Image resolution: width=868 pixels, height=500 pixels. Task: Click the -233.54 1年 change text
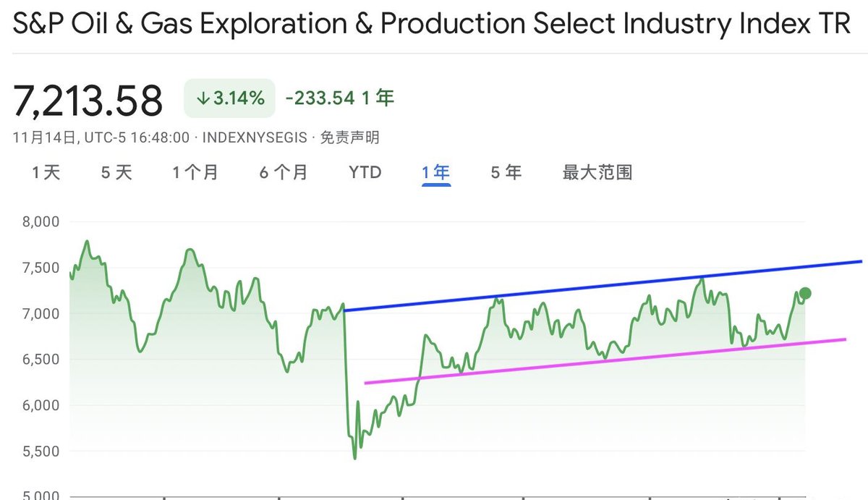[x=340, y=96]
